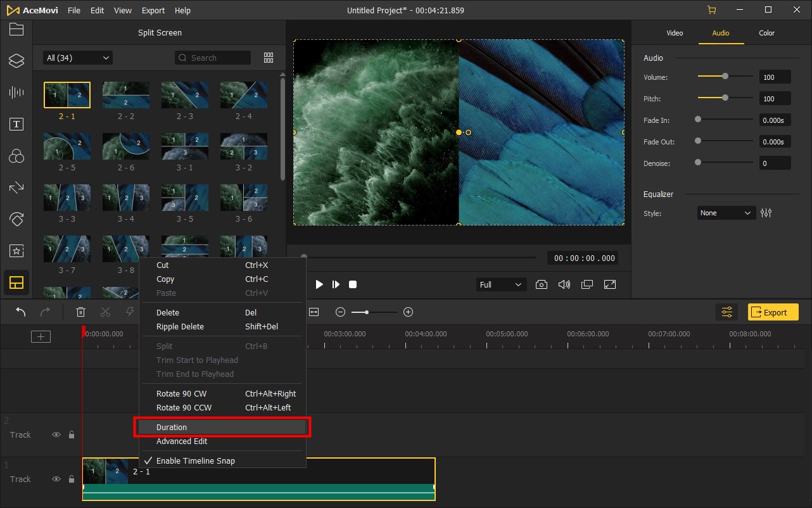Open the Text panel in sidebar
The height and width of the screenshot is (508, 812).
tap(16, 124)
